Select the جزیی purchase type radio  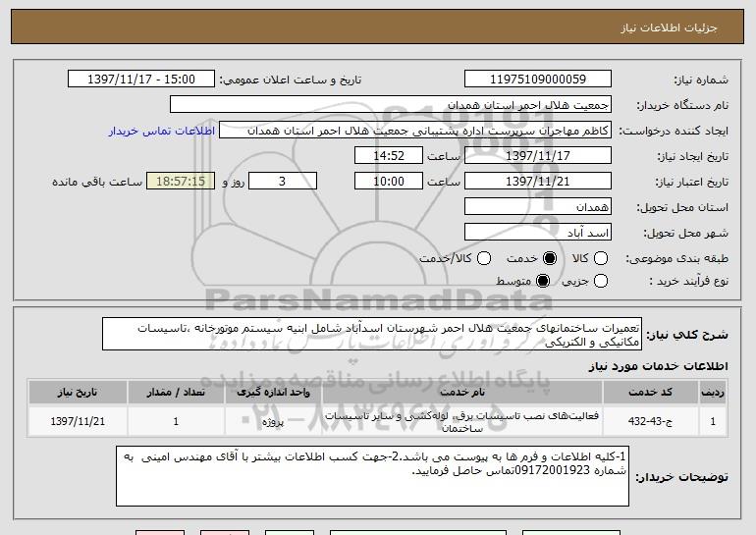(x=600, y=281)
